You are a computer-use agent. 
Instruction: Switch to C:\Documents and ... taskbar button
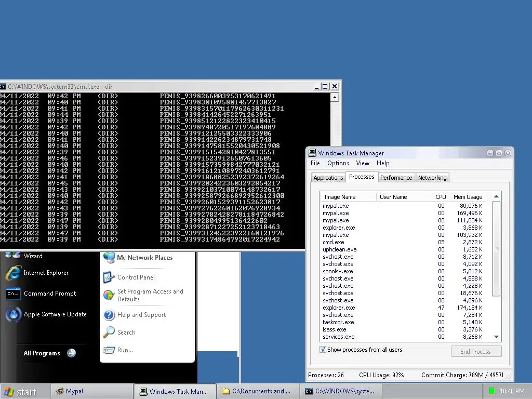pos(258,391)
